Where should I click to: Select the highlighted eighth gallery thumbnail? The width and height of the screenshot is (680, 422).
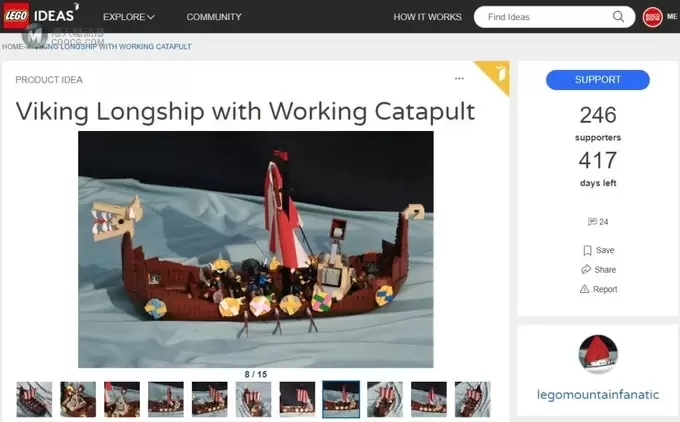click(341, 399)
